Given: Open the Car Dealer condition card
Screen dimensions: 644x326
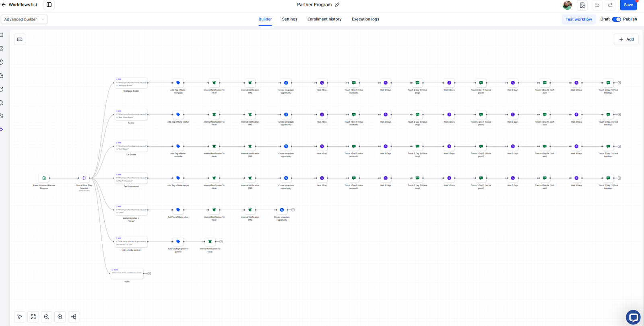Looking at the screenshot, I should tap(131, 146).
